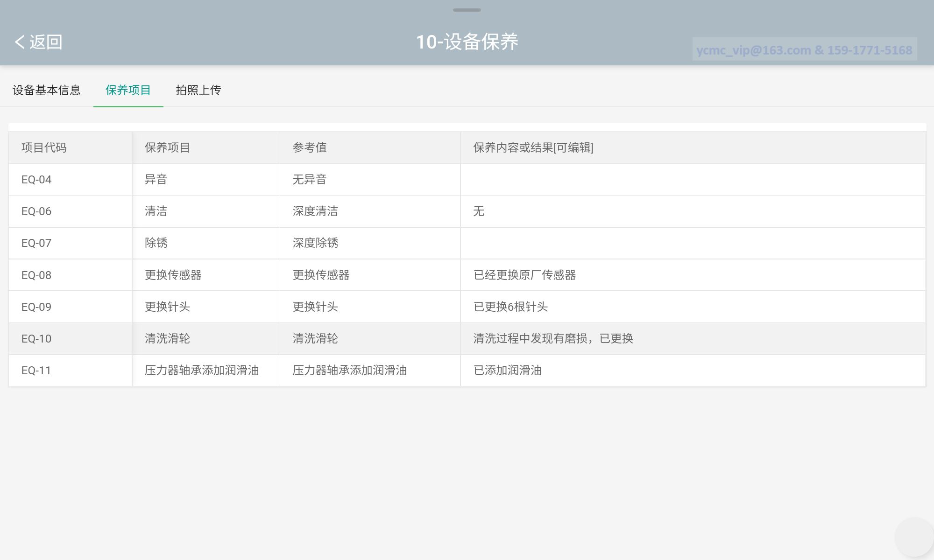Tap the top drag handle bar
934x560 pixels.
pos(467,10)
